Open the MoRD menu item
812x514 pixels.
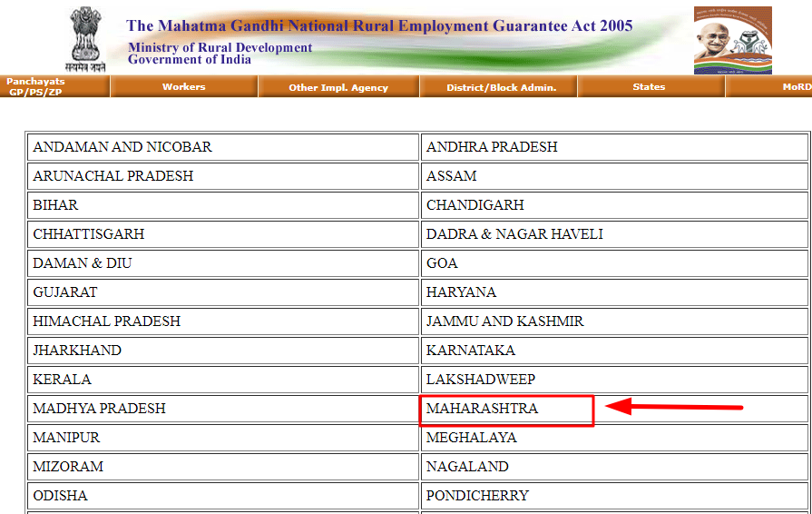tap(797, 86)
